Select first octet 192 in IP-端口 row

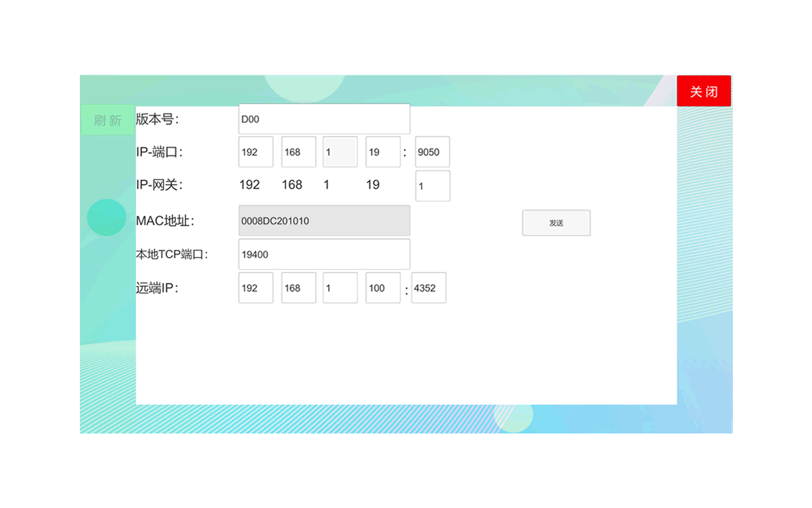[256, 152]
